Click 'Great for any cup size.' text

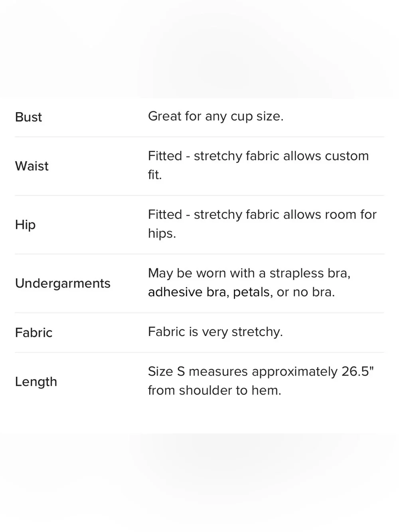(216, 116)
